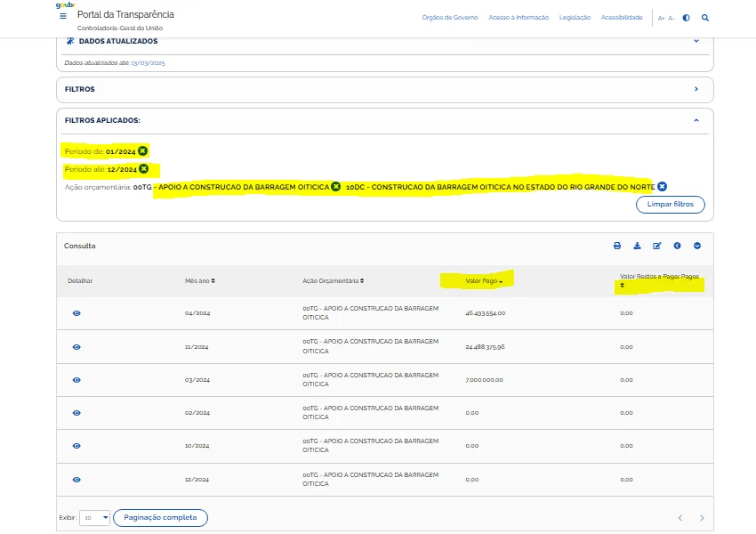Viewport: 756px width, 534px height.
Task: Click the Controladoria-Geral da União subtitle
Action: pos(119,28)
